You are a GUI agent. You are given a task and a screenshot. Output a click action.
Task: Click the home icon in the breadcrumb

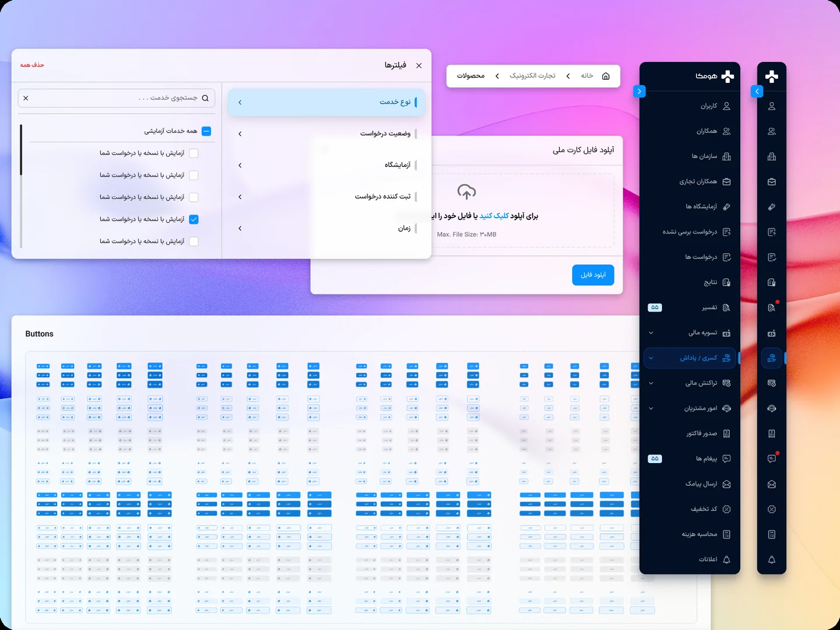click(x=605, y=76)
